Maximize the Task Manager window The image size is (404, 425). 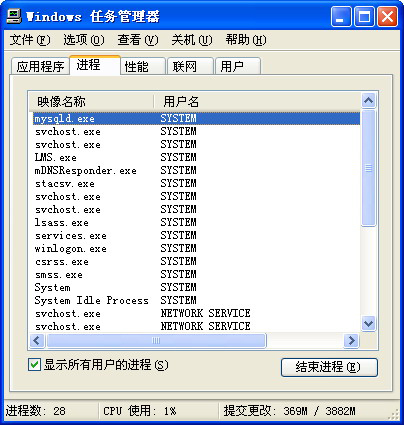point(364,17)
